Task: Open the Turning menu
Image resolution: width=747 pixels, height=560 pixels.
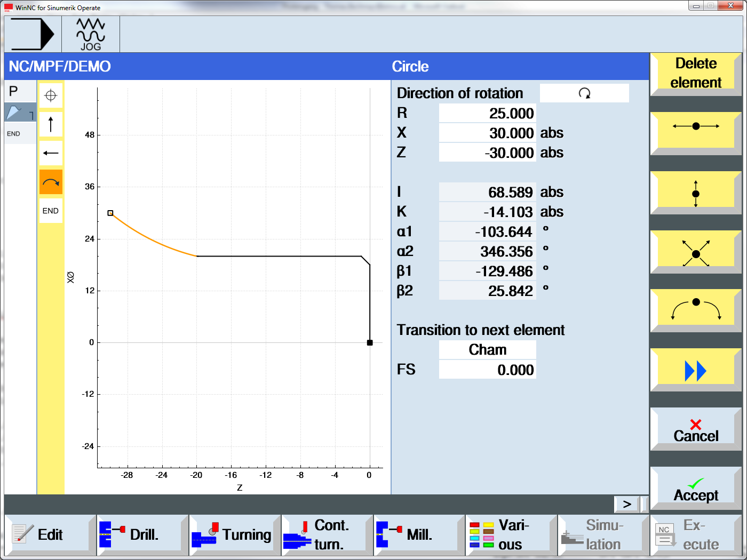Action: pos(235,535)
